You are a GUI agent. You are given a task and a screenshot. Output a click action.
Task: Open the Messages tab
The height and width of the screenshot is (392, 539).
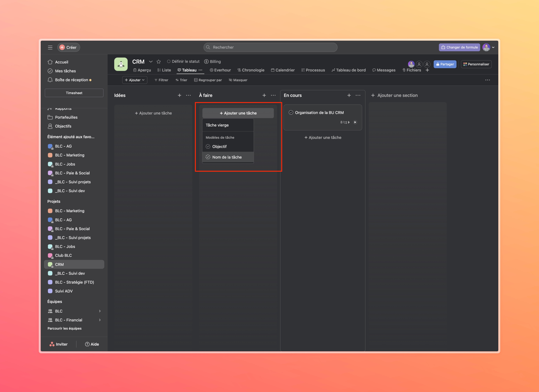click(x=384, y=70)
